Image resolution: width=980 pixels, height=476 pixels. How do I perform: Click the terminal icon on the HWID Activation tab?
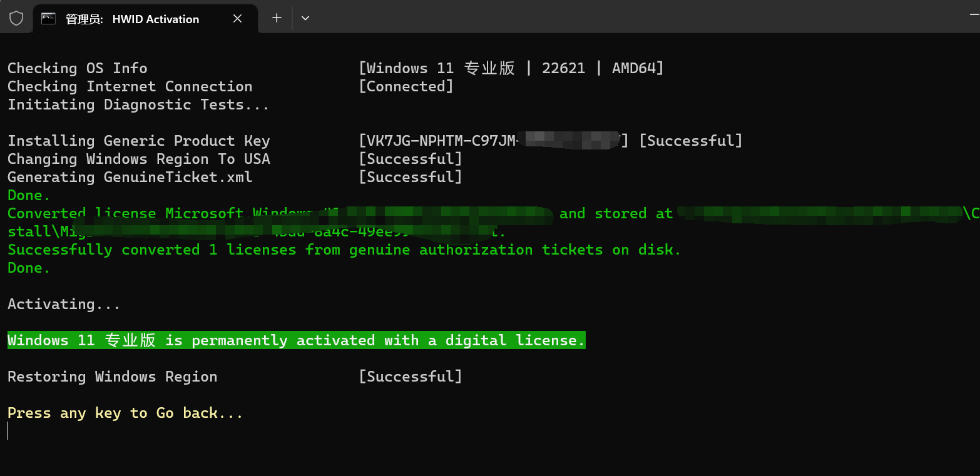[48, 19]
